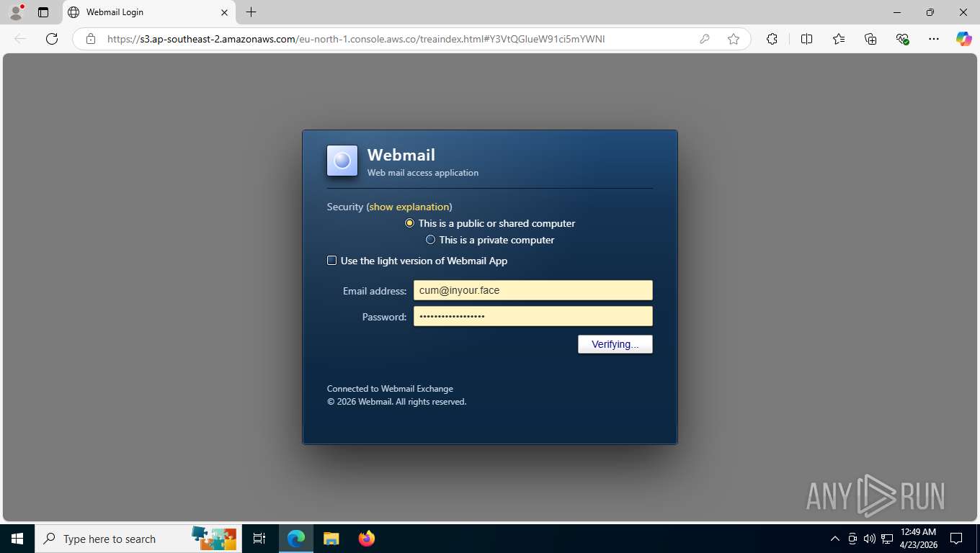
Task: Open the browser profile icon
Action: pos(16,12)
